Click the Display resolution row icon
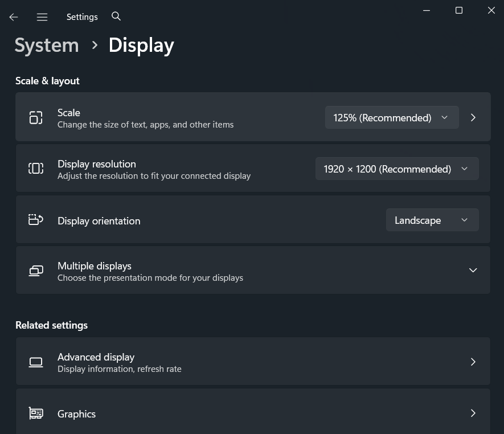Image resolution: width=504 pixels, height=434 pixels. coord(36,169)
